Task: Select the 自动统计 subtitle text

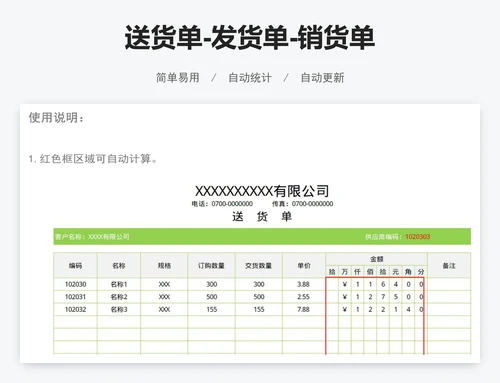Action: pyautogui.click(x=250, y=78)
